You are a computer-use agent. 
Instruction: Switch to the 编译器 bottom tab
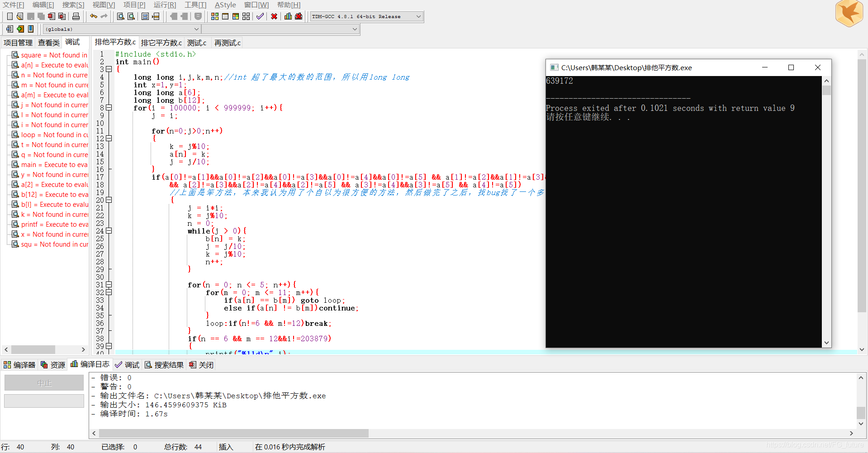(x=19, y=365)
